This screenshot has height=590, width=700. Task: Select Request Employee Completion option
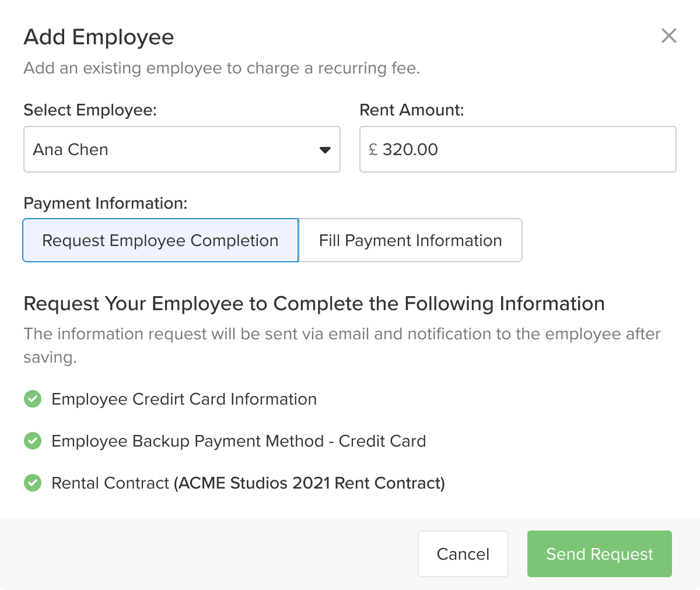tap(160, 240)
